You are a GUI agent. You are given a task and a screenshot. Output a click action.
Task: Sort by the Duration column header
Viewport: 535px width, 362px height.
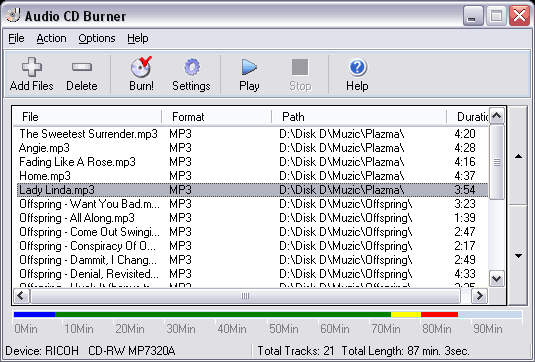pyautogui.click(x=468, y=117)
